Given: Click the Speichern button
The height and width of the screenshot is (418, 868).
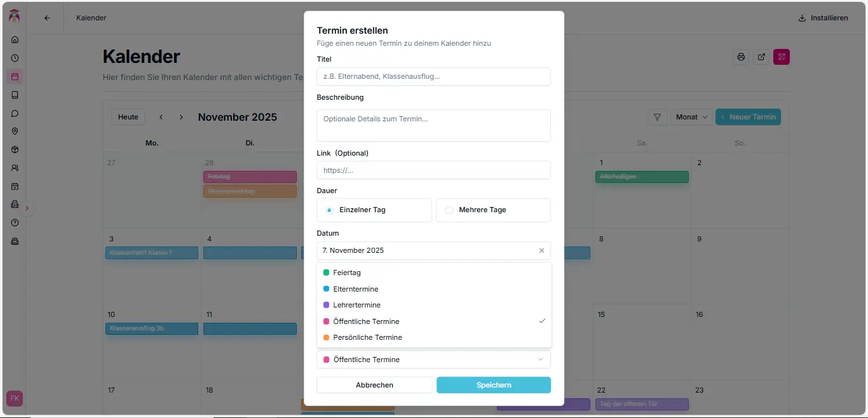Looking at the screenshot, I should (494, 385).
